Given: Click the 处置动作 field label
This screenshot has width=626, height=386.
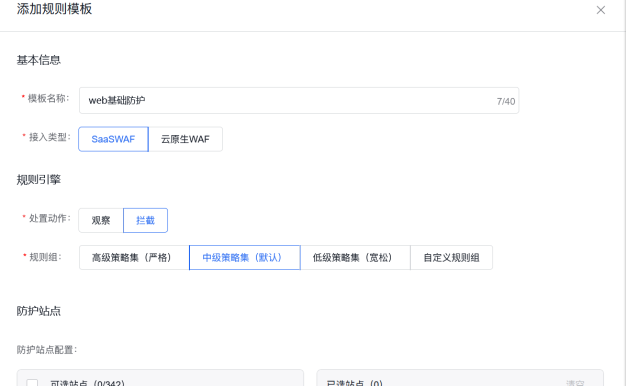Looking at the screenshot, I should 50,218.
